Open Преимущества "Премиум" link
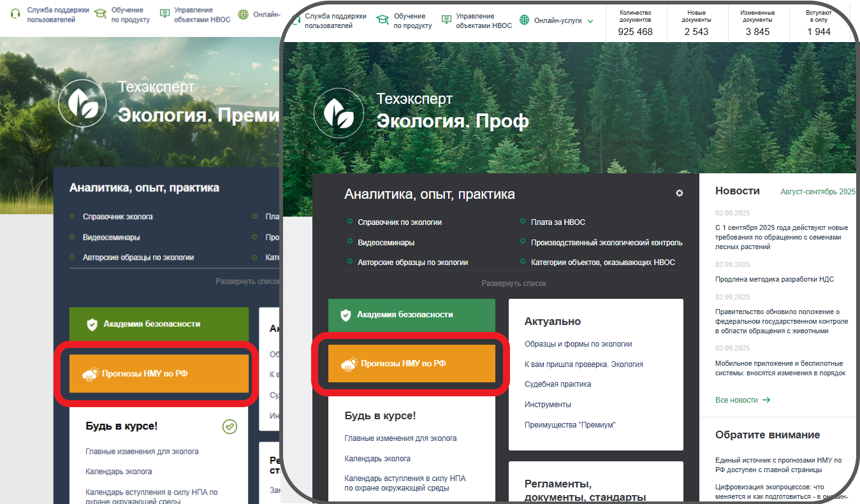This screenshot has height=504, width=860. 570,425
